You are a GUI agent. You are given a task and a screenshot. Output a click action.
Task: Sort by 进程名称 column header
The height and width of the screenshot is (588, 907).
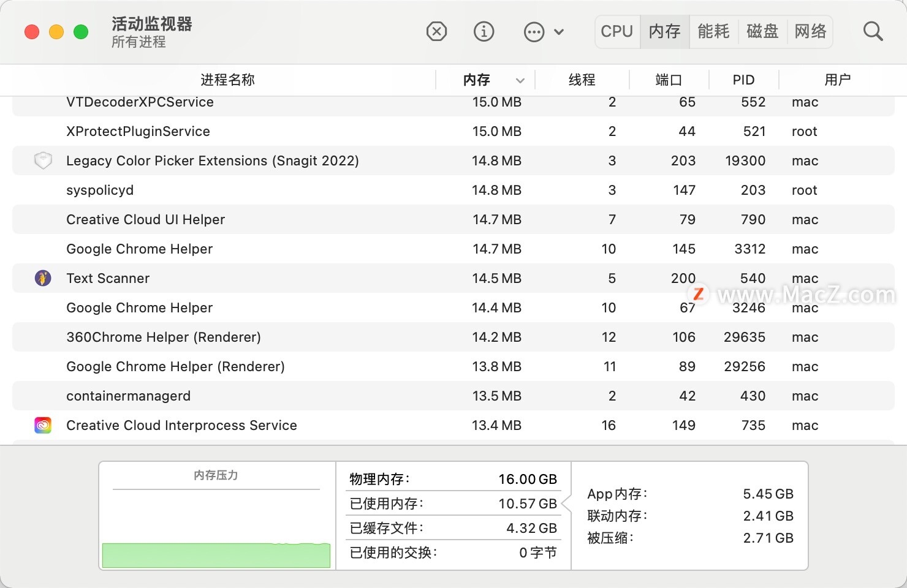pos(227,80)
